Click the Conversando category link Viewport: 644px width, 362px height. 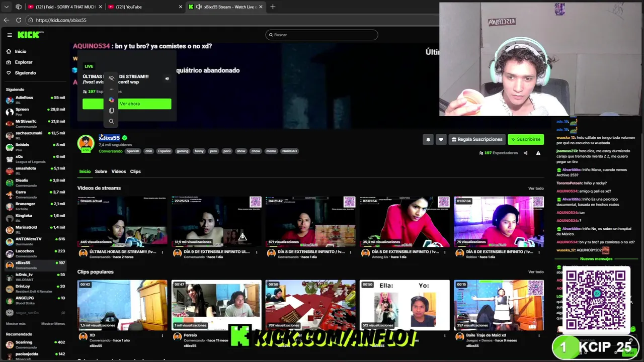coord(111,151)
